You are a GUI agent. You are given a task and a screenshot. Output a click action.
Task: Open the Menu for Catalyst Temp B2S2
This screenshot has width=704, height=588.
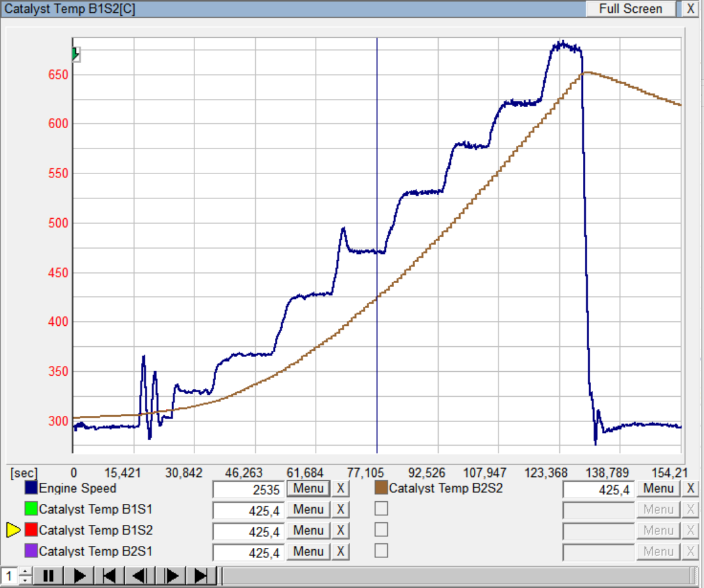click(x=659, y=489)
